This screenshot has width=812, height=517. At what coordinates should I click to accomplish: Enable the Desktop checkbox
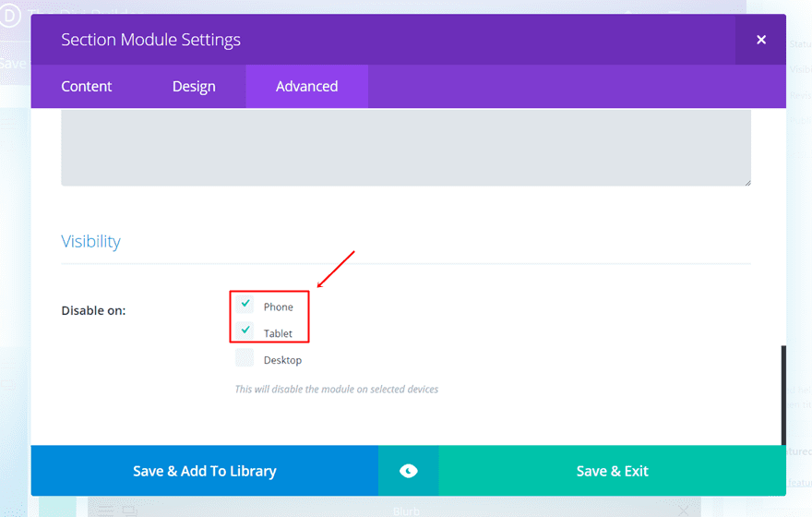(x=245, y=358)
